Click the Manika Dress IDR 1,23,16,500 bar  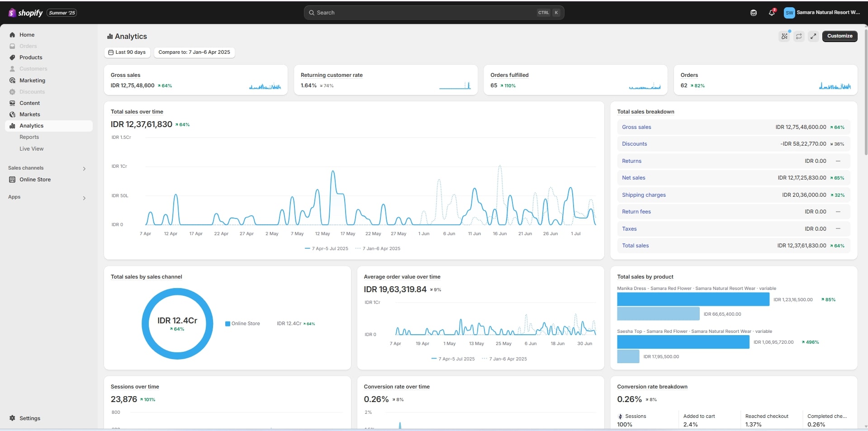point(693,299)
